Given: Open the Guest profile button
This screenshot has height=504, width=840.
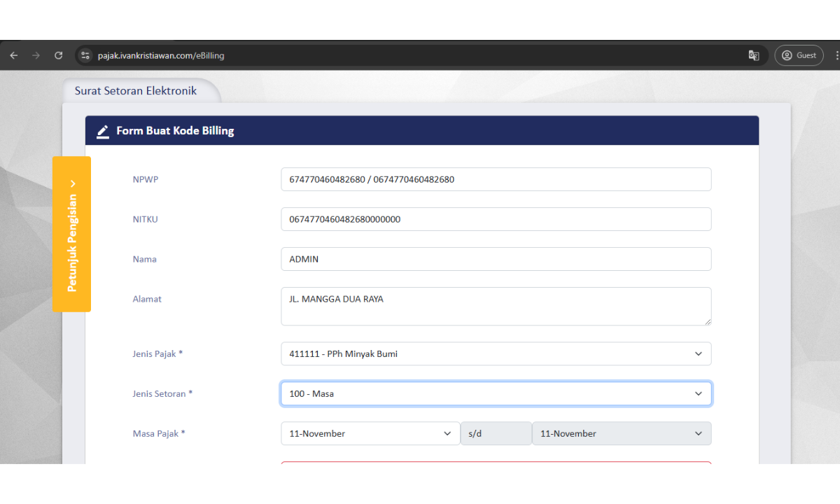Looking at the screenshot, I should [799, 55].
